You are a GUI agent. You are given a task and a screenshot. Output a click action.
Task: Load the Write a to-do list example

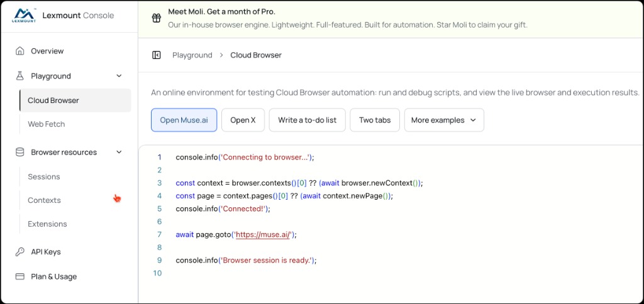pos(307,120)
